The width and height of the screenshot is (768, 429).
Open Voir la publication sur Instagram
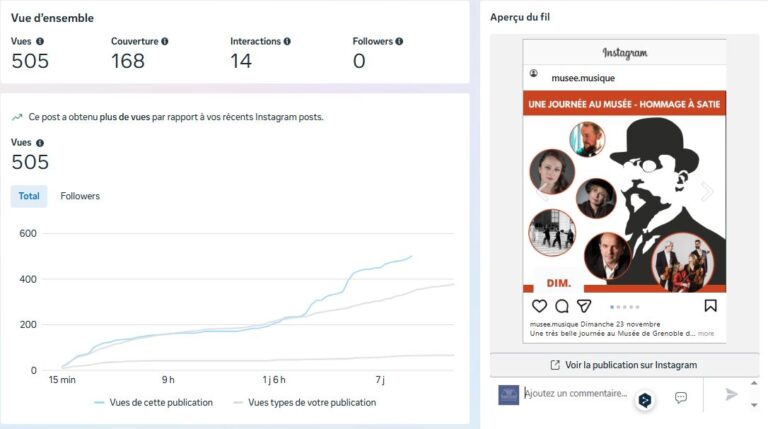pyautogui.click(x=624, y=365)
